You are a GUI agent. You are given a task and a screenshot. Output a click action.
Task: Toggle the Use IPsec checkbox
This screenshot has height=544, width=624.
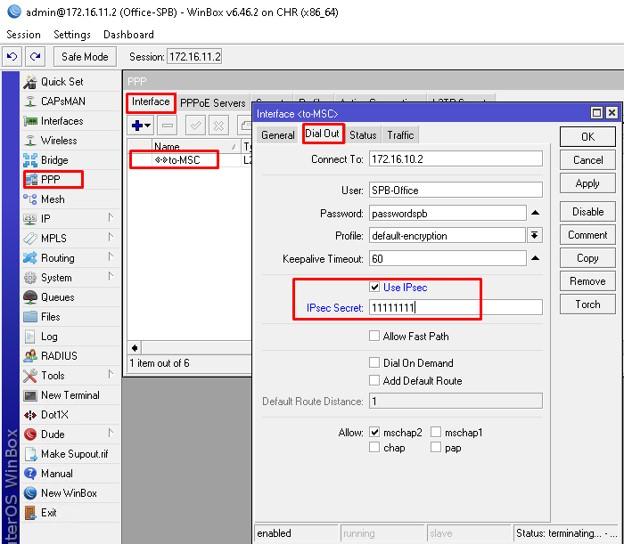click(374, 287)
